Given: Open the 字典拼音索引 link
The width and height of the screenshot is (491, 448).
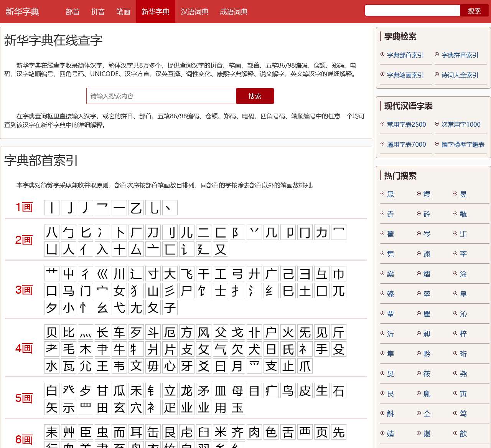Looking at the screenshot, I should click(x=460, y=55).
